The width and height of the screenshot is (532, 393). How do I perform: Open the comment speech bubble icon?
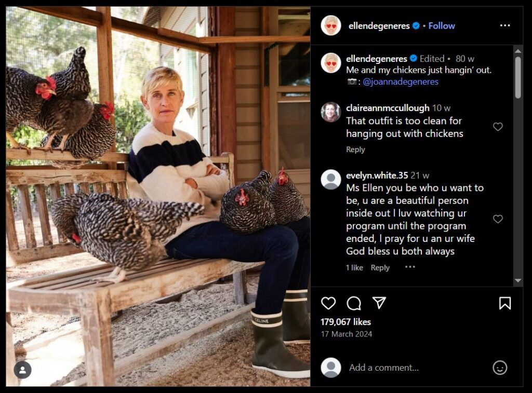tap(354, 303)
